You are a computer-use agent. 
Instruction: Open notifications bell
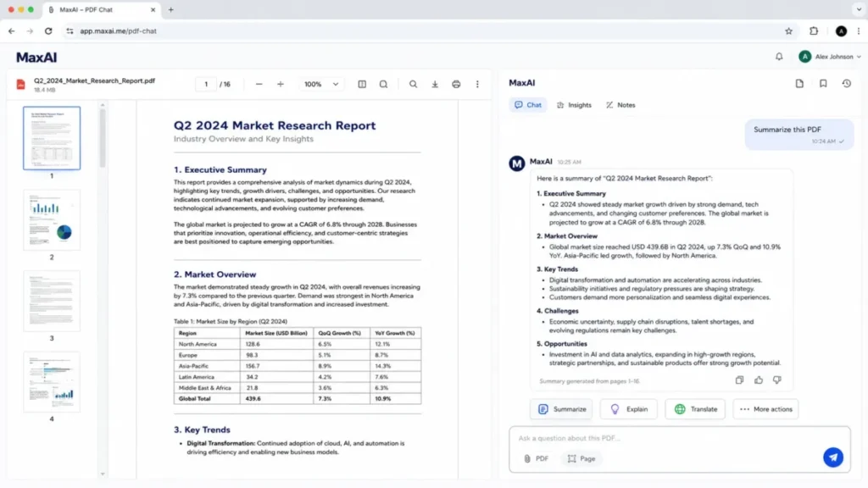click(779, 57)
